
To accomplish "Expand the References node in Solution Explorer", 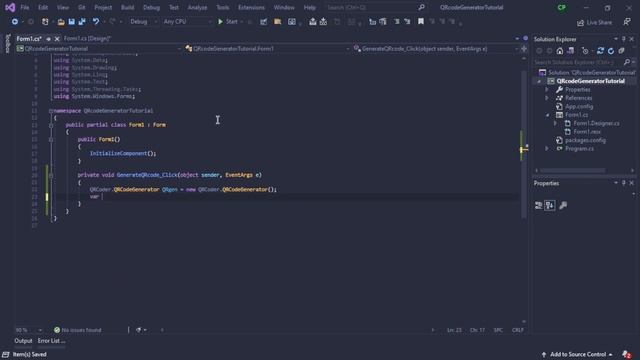I will click(547, 98).
